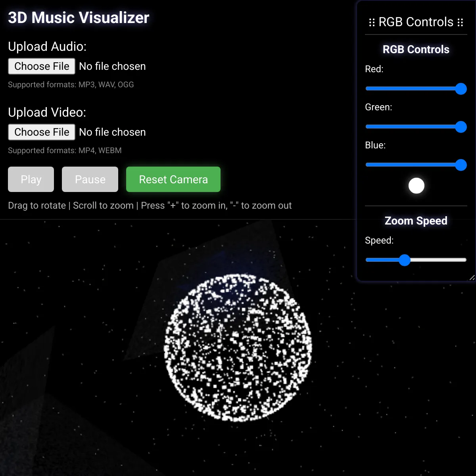Click the white color preview circle
Screen dimensions: 476x476
pyautogui.click(x=416, y=186)
